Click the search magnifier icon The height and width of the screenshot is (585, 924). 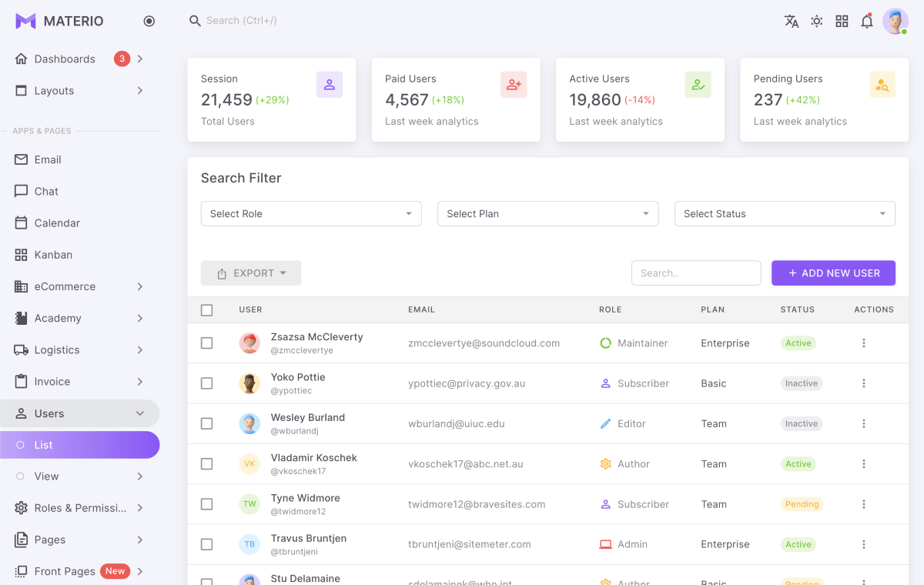(195, 21)
